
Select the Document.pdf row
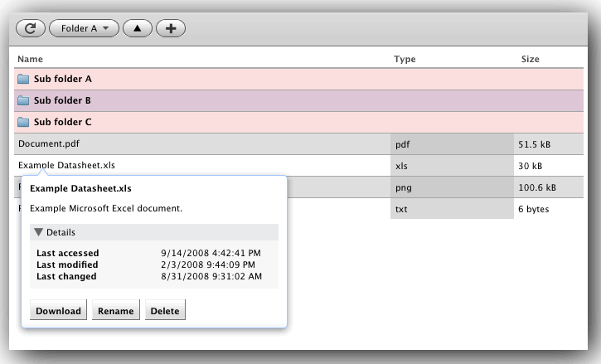click(298, 144)
